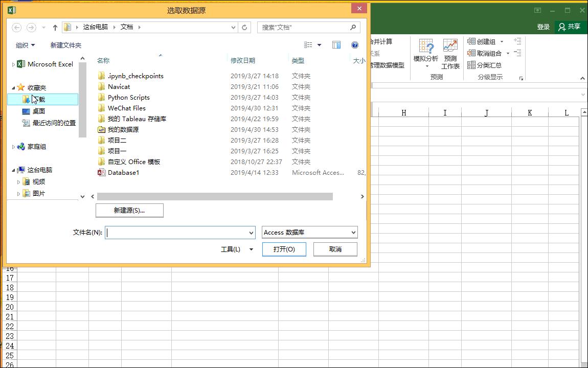Select row 20 header in Excel

10,307
